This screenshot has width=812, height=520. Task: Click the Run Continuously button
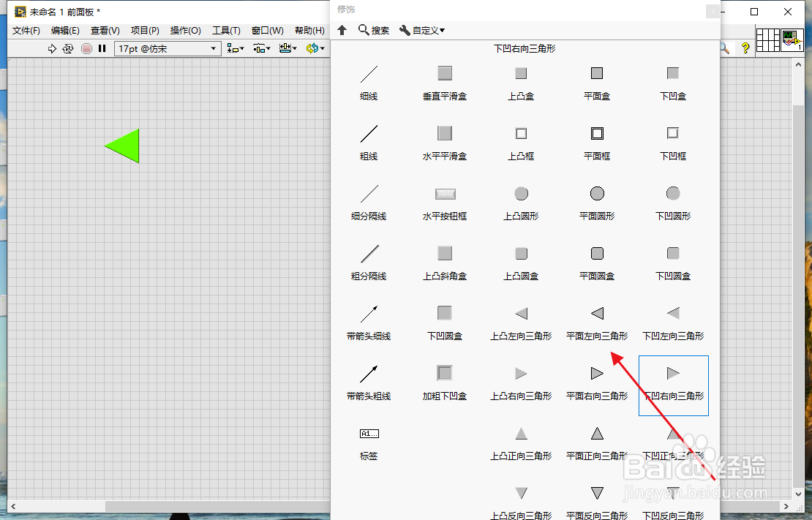pyautogui.click(x=68, y=49)
